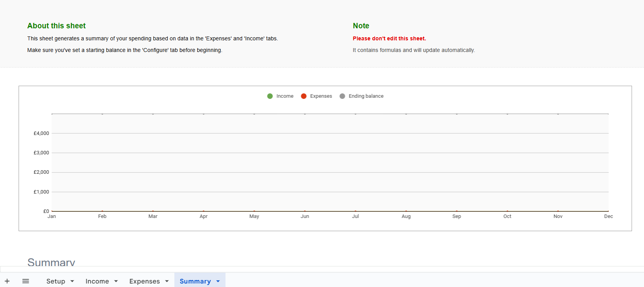This screenshot has width=644, height=287.
Task: Click the active Summary sheet tab
Action: coord(195,281)
